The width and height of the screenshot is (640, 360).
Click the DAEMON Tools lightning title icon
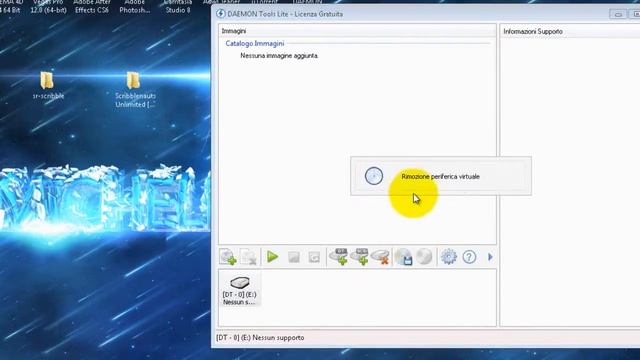click(x=220, y=14)
